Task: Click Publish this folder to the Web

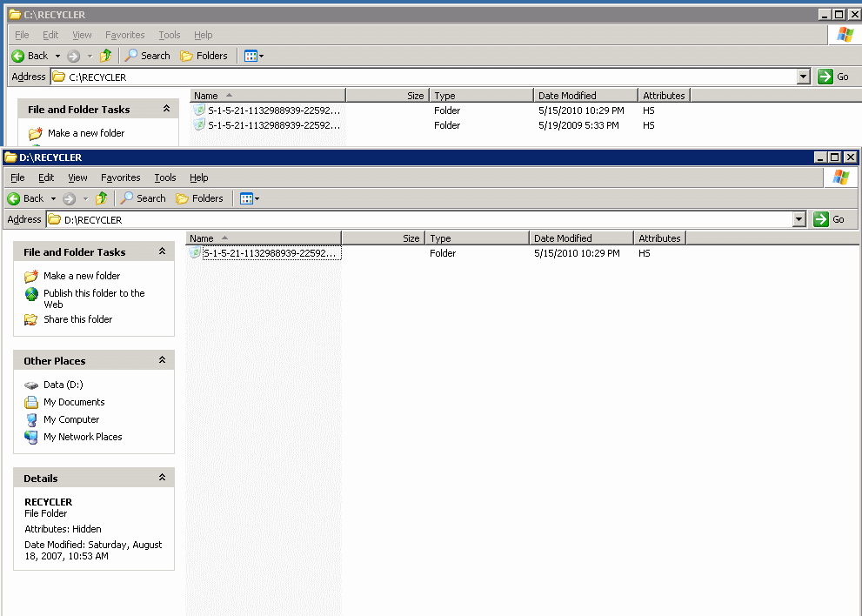Action: 93,293
